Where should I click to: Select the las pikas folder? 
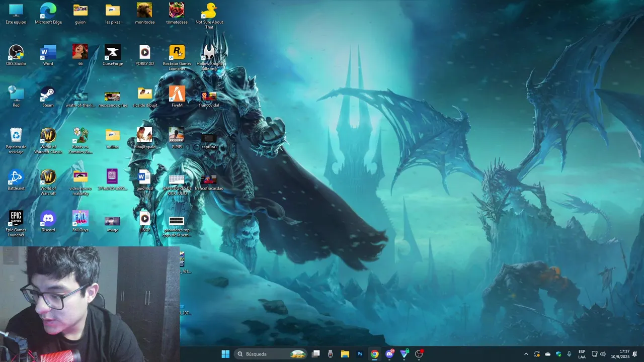pos(113,14)
